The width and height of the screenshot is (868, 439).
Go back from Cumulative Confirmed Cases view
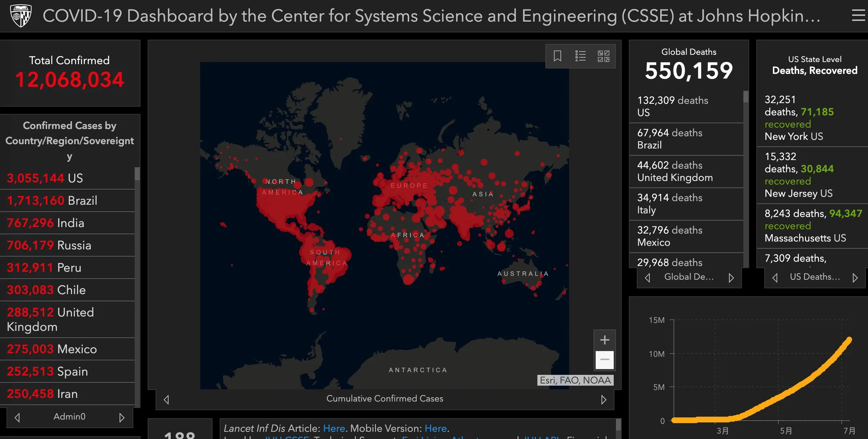(166, 399)
